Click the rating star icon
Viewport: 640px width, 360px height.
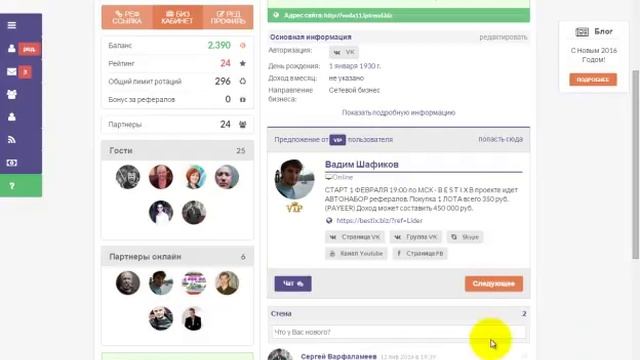point(243,63)
